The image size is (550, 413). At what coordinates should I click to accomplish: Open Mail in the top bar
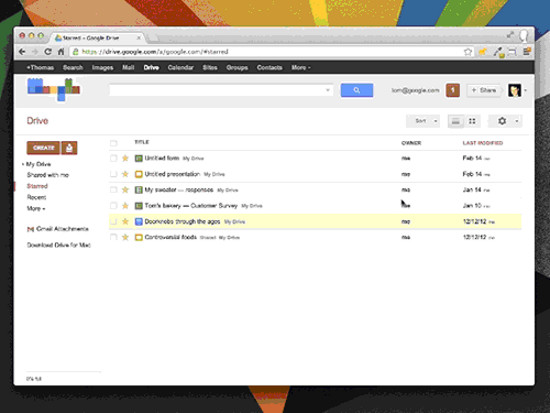[128, 67]
